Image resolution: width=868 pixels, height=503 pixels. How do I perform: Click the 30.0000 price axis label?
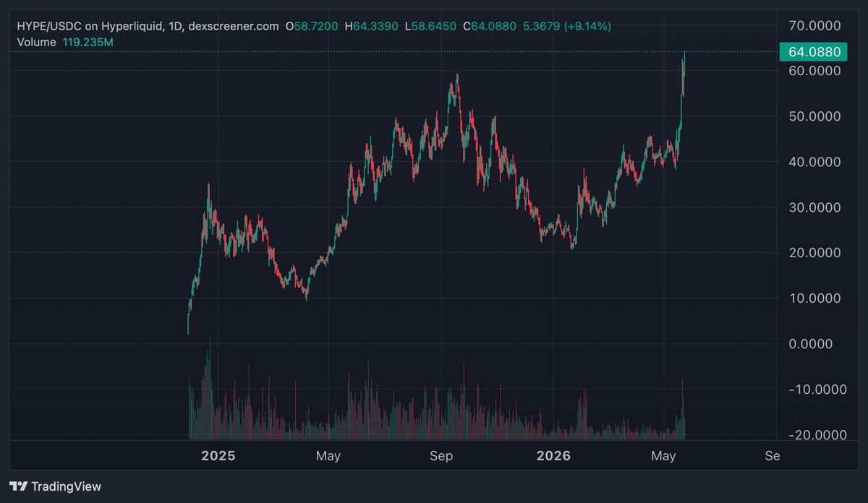tap(814, 207)
